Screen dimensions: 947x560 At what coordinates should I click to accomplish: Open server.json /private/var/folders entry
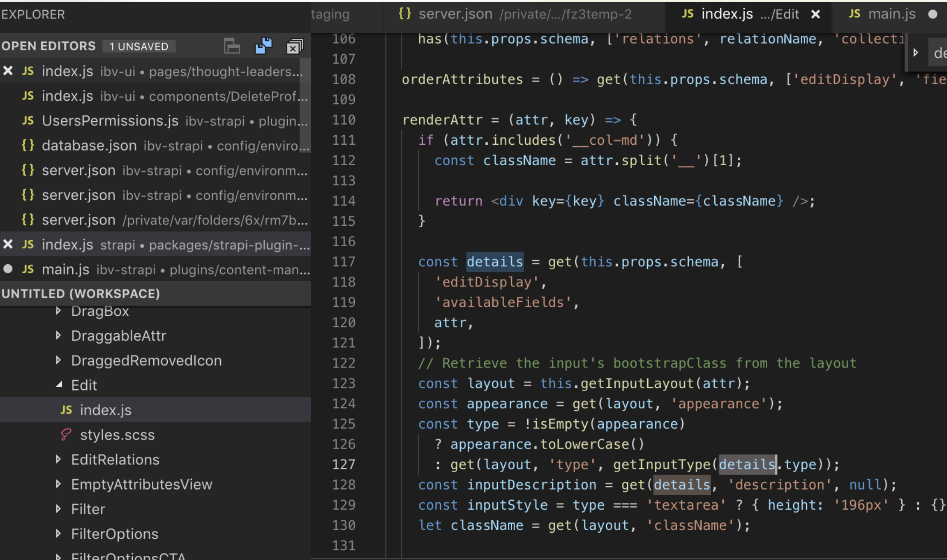(x=155, y=220)
